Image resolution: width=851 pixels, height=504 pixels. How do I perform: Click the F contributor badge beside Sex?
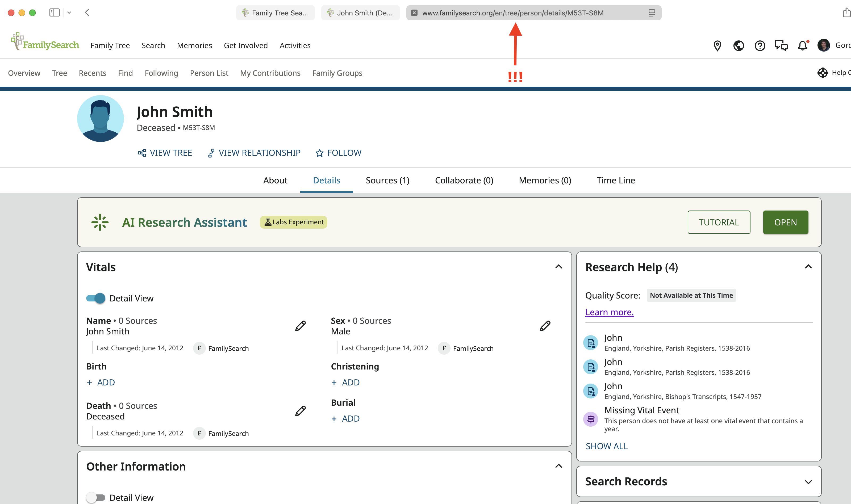444,348
